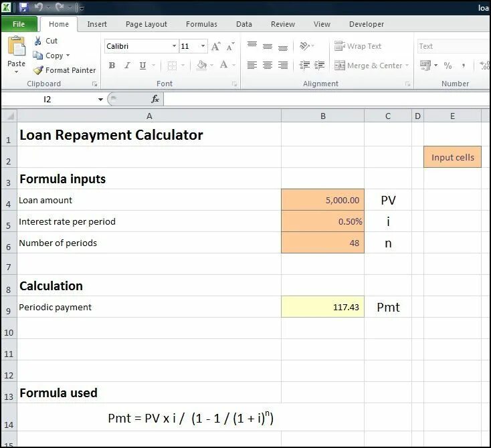The width and height of the screenshot is (491, 448).
Task: Open the Name Box dropdown arrow
Action: (100, 100)
